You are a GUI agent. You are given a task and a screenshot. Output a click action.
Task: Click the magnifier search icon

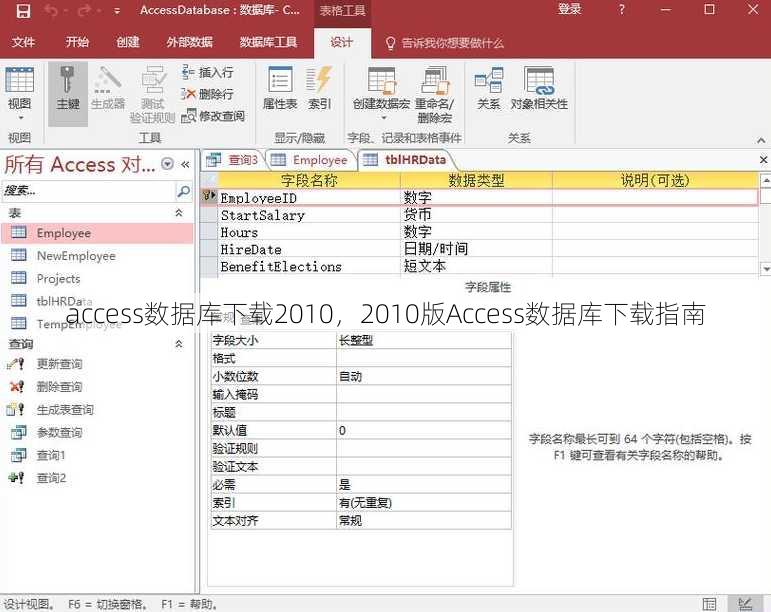(x=183, y=191)
